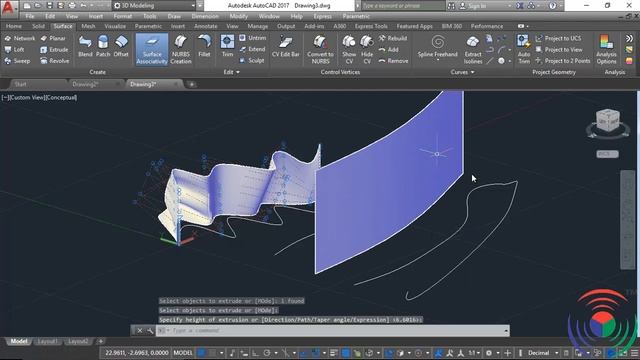Open the Modify menu
The height and width of the screenshot is (360, 640).
(x=238, y=16)
